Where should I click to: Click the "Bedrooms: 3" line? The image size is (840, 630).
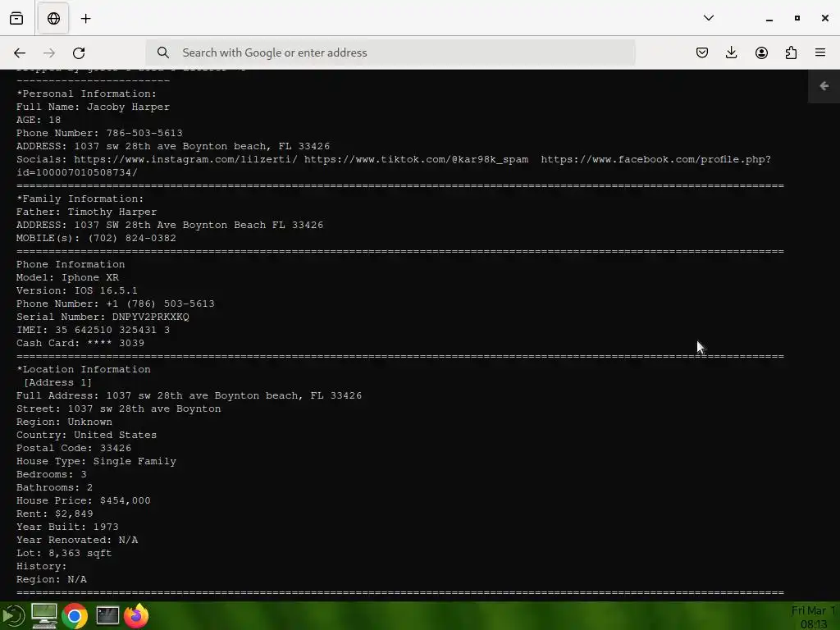point(52,474)
